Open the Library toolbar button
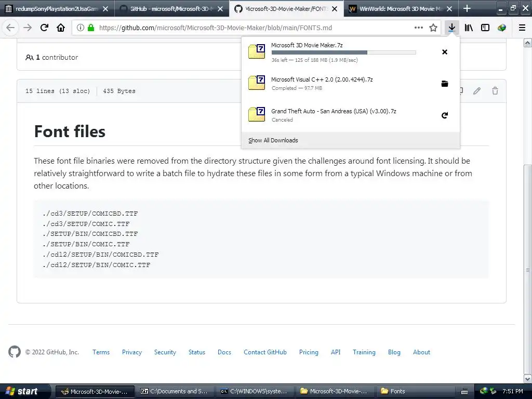The height and width of the screenshot is (399, 532). tap(469, 28)
